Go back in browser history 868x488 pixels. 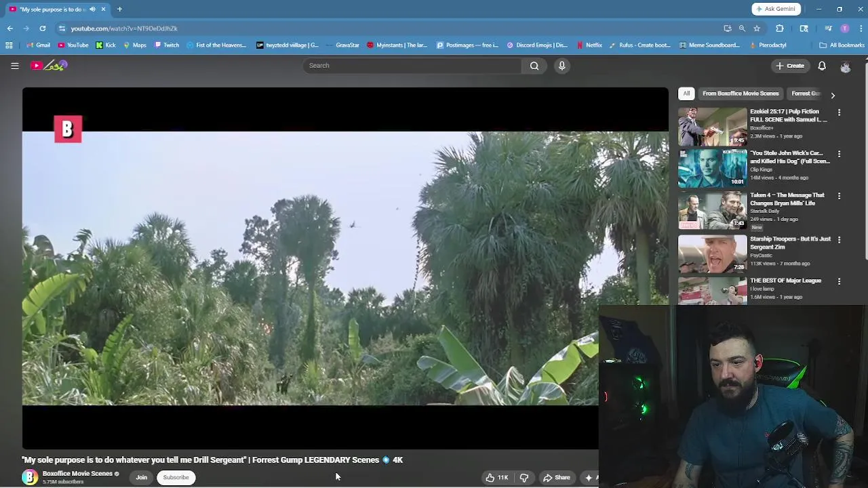pyautogui.click(x=10, y=28)
